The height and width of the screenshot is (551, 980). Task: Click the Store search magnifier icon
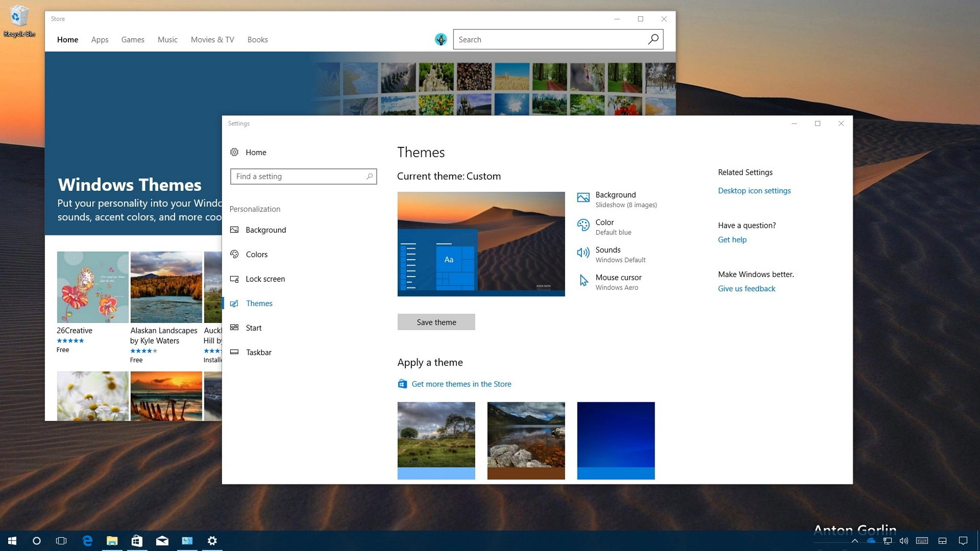pos(653,39)
